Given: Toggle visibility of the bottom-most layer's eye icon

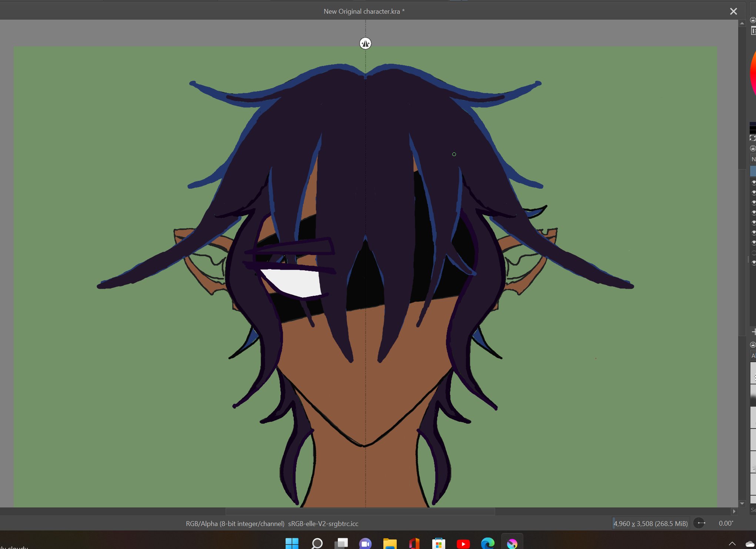Looking at the screenshot, I should (x=753, y=262).
